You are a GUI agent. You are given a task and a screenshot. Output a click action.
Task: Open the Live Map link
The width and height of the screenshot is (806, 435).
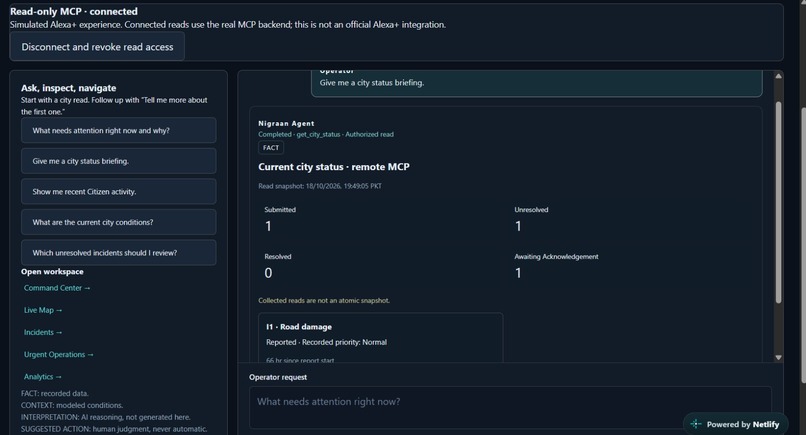[x=43, y=310]
